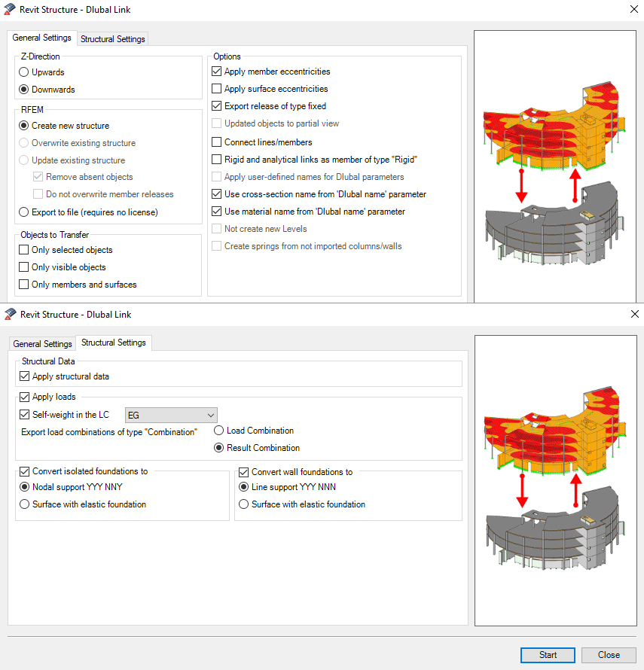Switch to Structural Settings tab in upper window
644x670 pixels.
[113, 39]
